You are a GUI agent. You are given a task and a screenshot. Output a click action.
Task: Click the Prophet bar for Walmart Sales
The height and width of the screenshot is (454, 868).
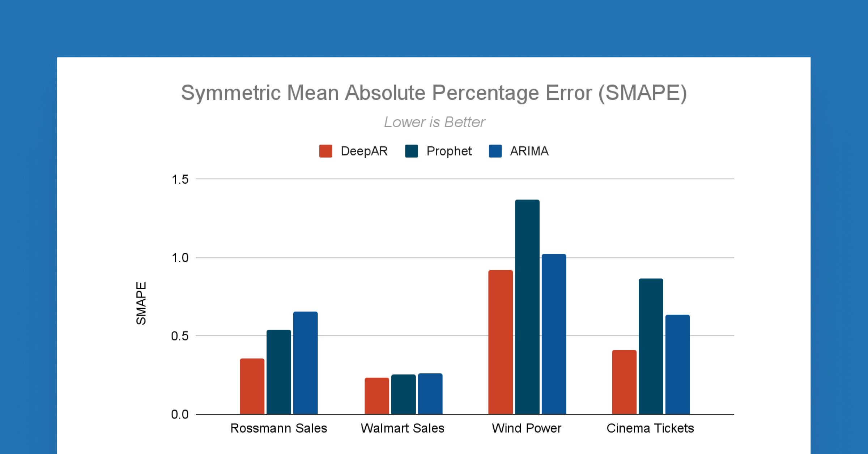coord(403,394)
